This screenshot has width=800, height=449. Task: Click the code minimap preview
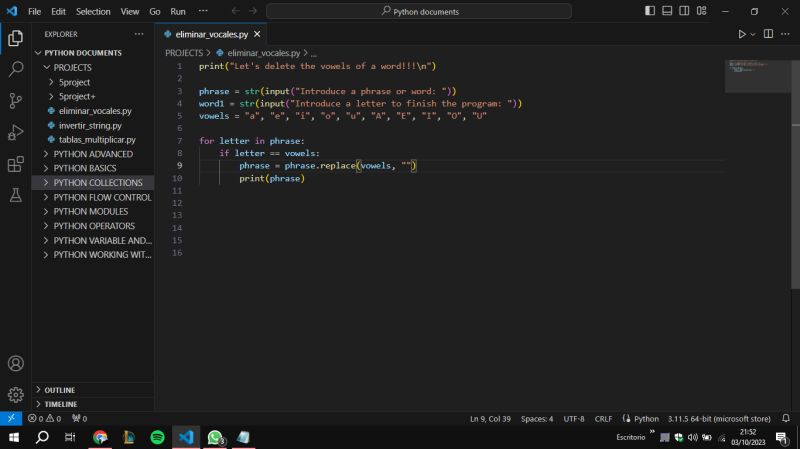tap(758, 77)
